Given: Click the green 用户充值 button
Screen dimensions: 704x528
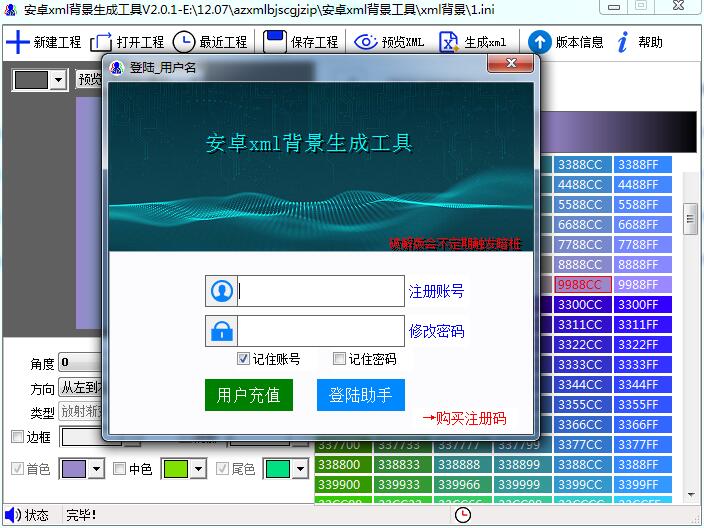Looking at the screenshot, I should [249, 395].
